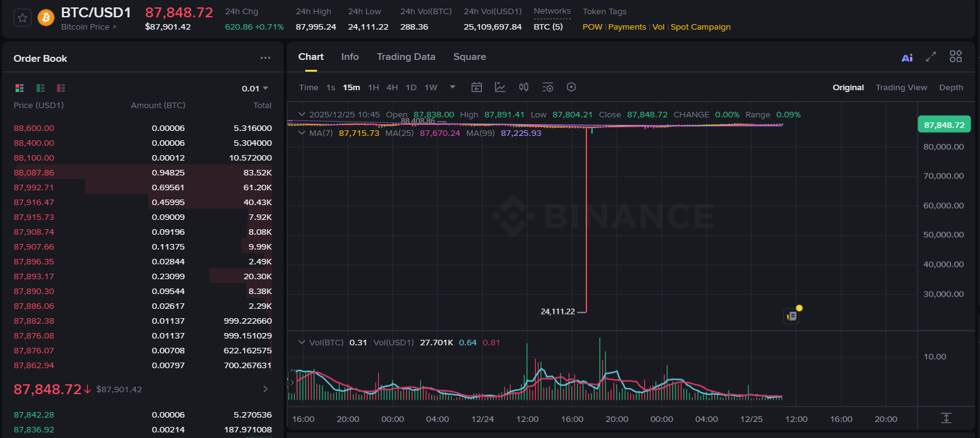Open the 0.01 price precision dropdown
The height and width of the screenshot is (438, 980).
tap(255, 88)
